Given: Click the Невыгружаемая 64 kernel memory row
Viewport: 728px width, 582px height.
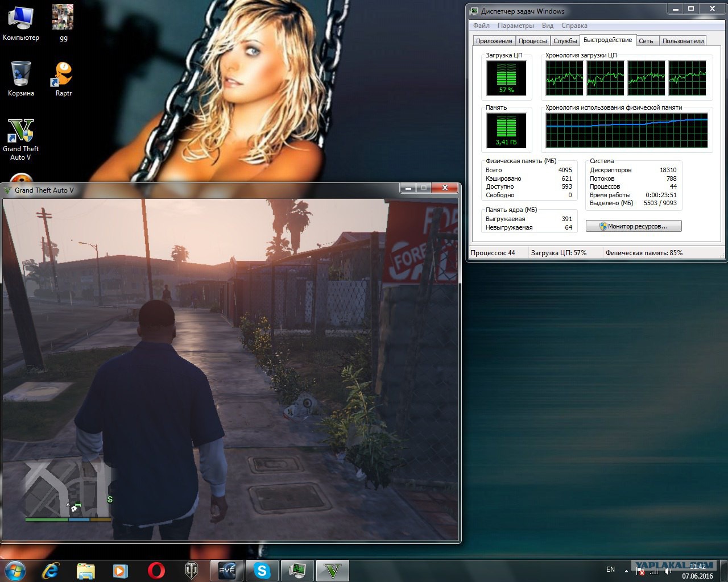Looking at the screenshot, I should tap(529, 227).
